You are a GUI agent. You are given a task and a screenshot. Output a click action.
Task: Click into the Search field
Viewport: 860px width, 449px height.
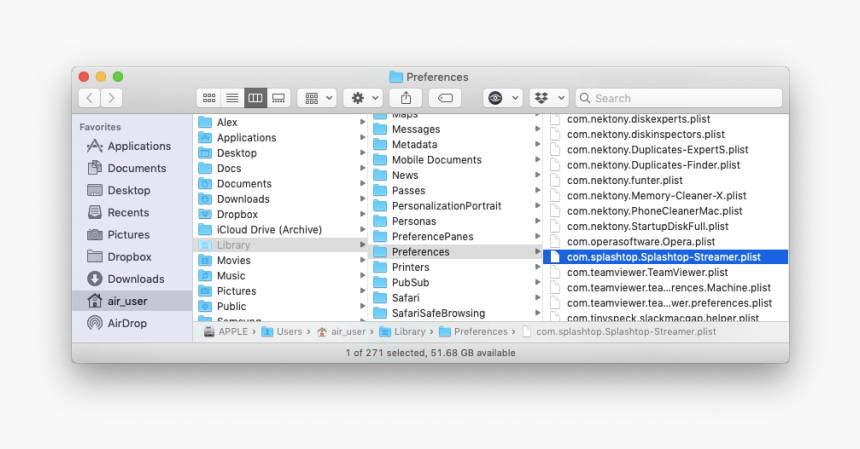click(679, 98)
